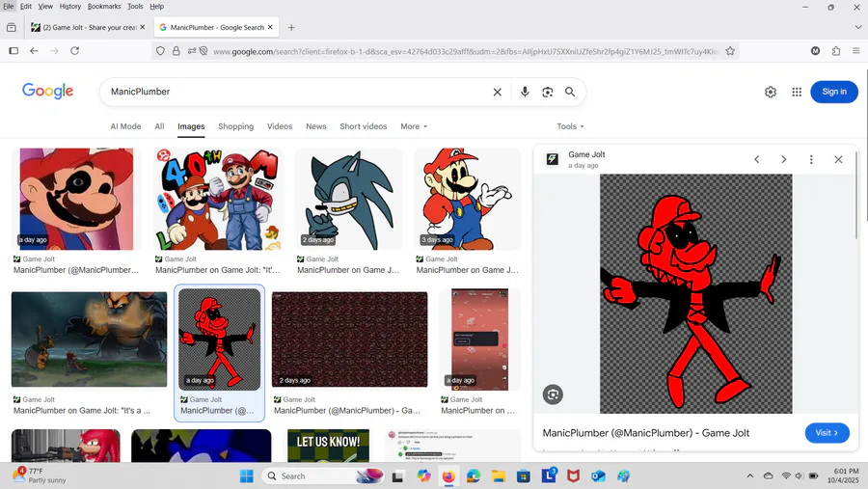868x489 pixels.
Task: Open the Shopping results tab
Action: pyautogui.click(x=236, y=126)
